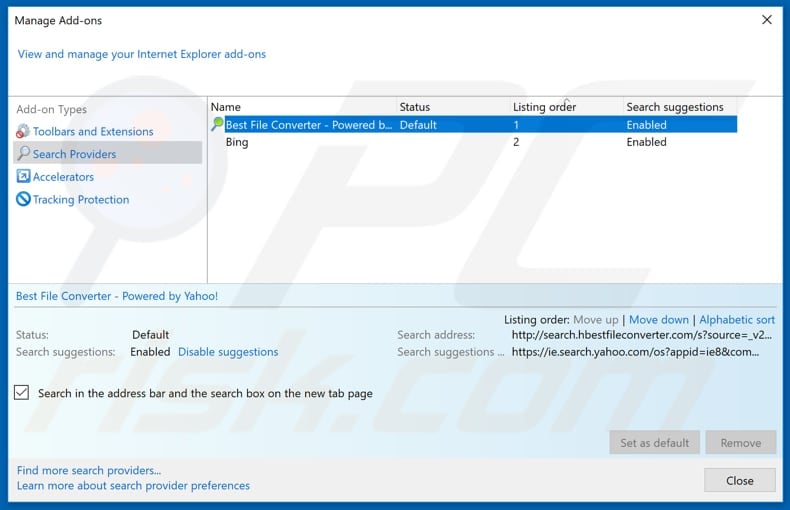Click the Tracking Protection blocked-circle icon

23,199
